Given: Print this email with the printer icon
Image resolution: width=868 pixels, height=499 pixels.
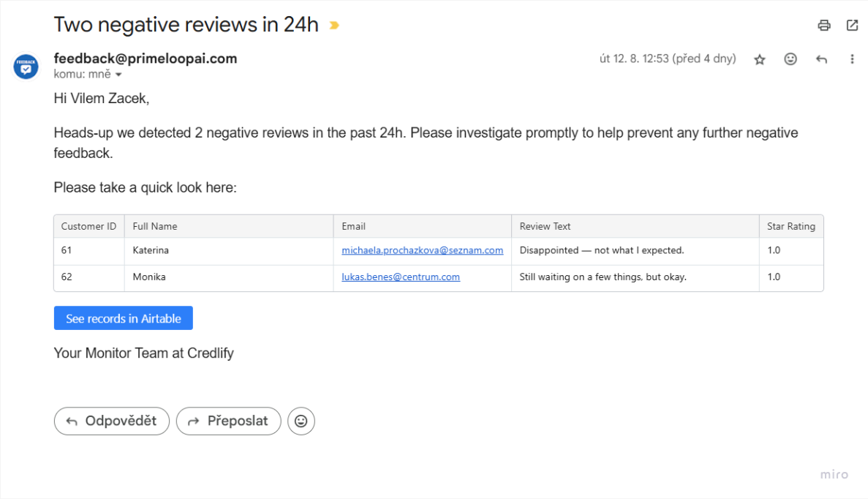Looking at the screenshot, I should tap(824, 26).
